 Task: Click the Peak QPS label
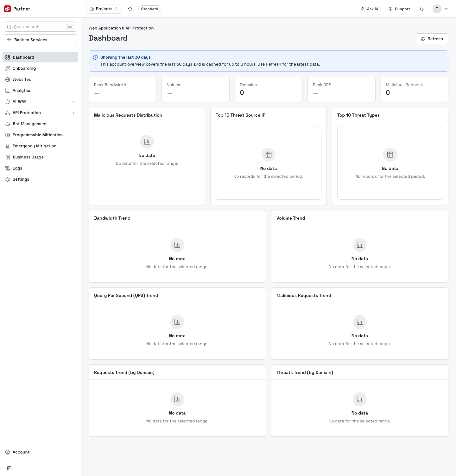coord(322,85)
